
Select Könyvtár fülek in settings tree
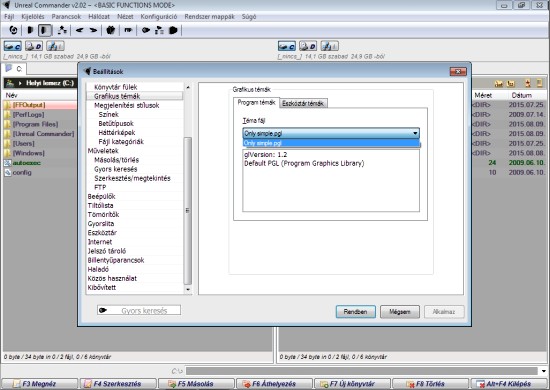pyautogui.click(x=116, y=87)
